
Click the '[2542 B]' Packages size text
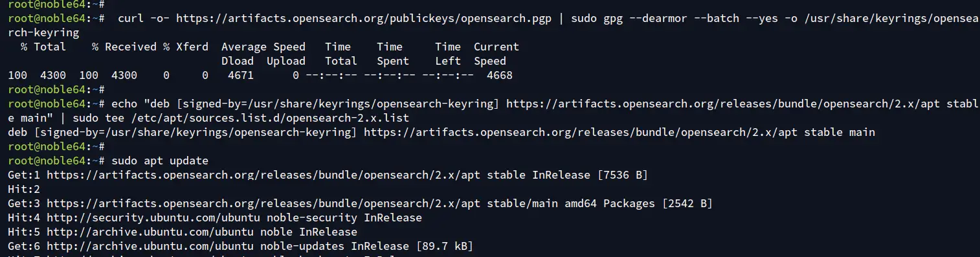[x=687, y=203]
